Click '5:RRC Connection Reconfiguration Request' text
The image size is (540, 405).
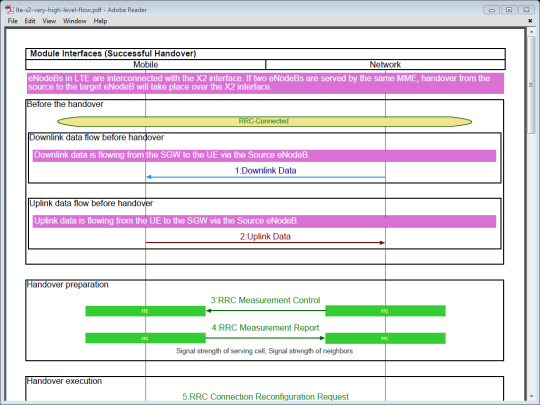266,397
